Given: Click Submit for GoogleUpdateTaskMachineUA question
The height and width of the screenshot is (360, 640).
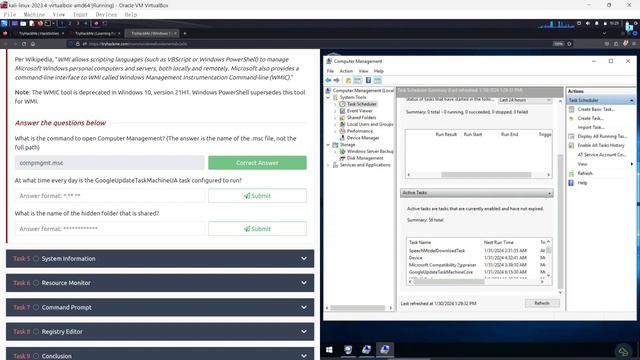Looking at the screenshot, I should click(x=257, y=196).
